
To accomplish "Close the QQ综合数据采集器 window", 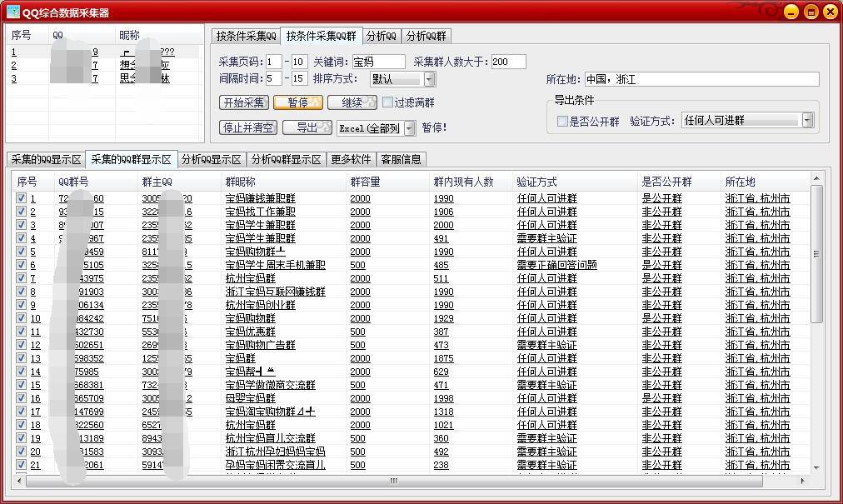I will [x=831, y=12].
